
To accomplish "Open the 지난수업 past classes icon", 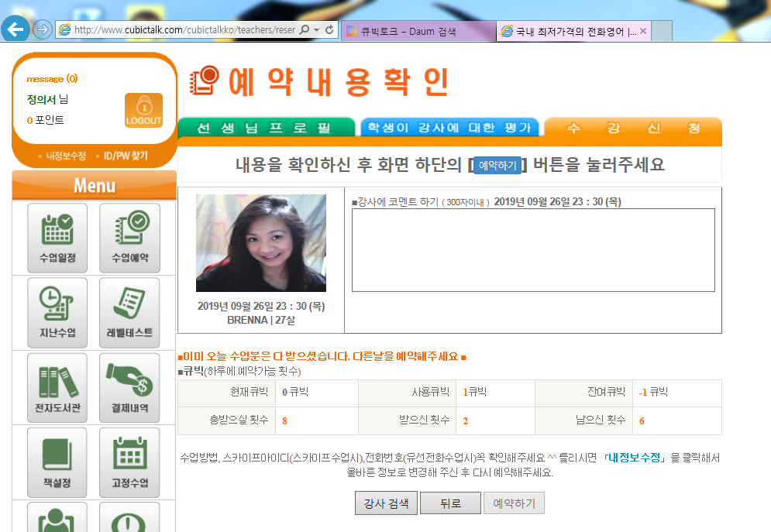I will click(57, 312).
